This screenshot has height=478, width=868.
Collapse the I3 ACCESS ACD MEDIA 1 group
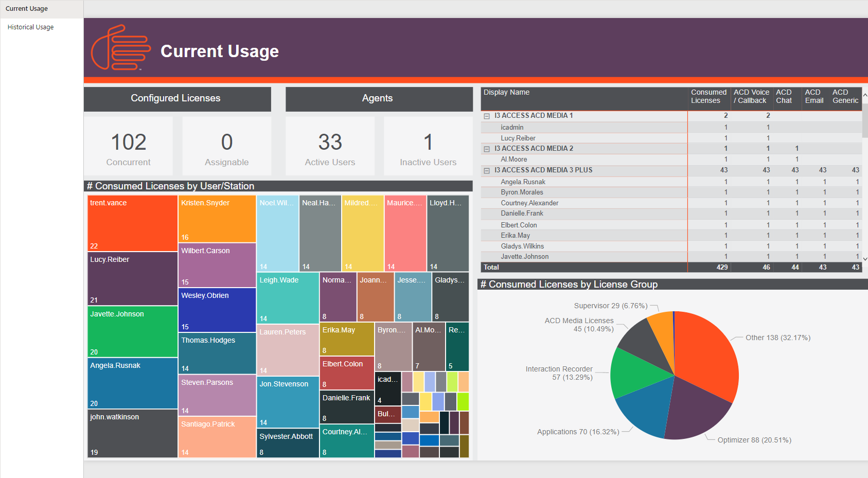coord(487,115)
